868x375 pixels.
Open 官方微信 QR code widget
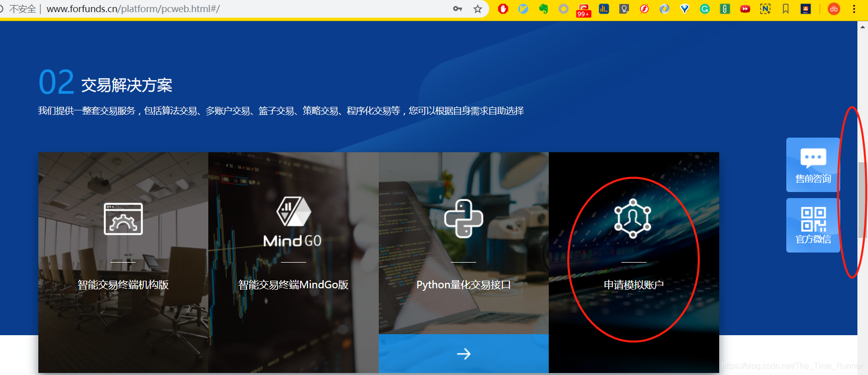pyautogui.click(x=813, y=225)
